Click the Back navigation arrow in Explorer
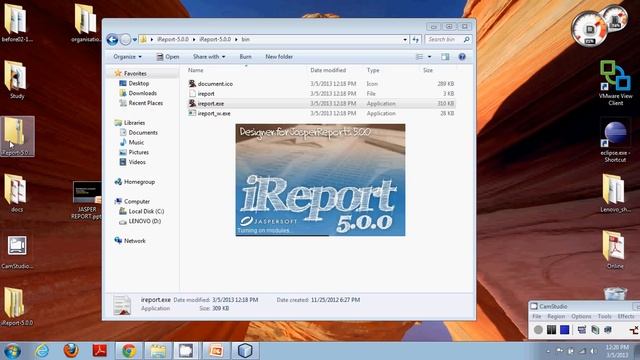 [x=112, y=40]
